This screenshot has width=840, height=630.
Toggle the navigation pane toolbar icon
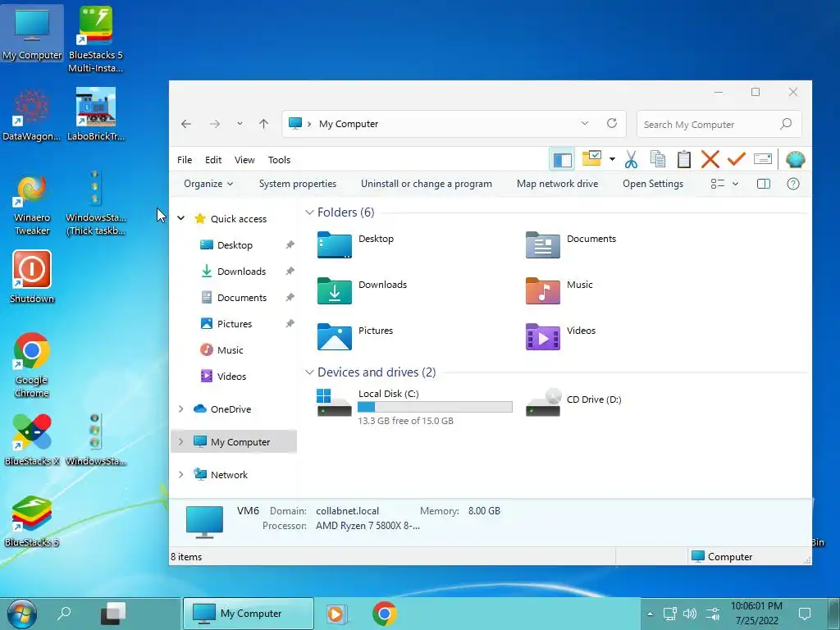(x=563, y=160)
